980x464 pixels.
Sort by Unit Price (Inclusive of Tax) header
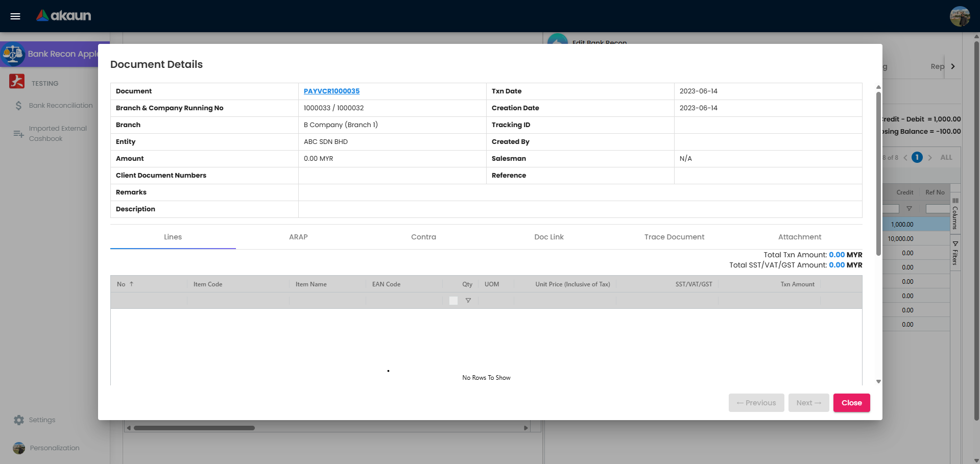[x=572, y=284]
